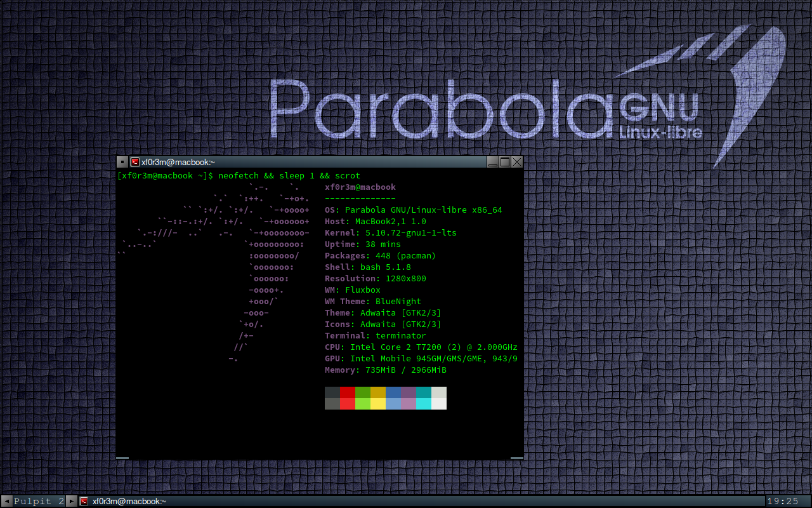Minimize the terminator window
The image size is (812, 508).
click(x=493, y=162)
